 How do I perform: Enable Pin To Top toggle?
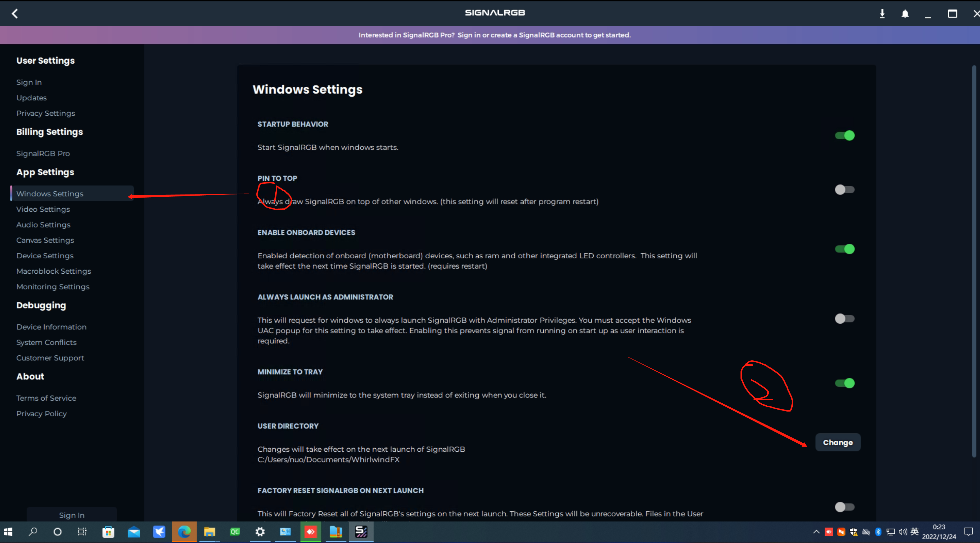[844, 190]
